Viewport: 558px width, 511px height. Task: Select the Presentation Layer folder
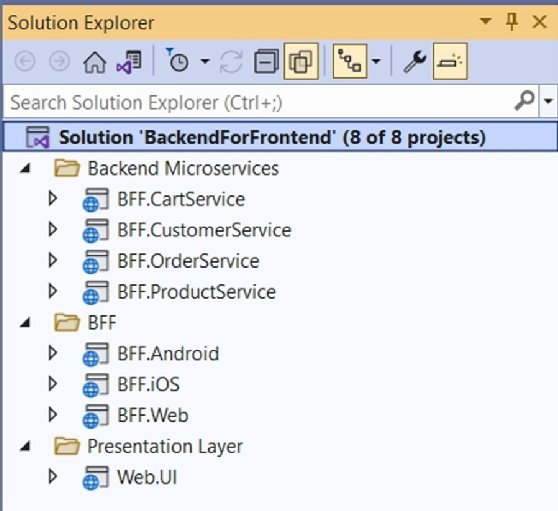point(165,447)
